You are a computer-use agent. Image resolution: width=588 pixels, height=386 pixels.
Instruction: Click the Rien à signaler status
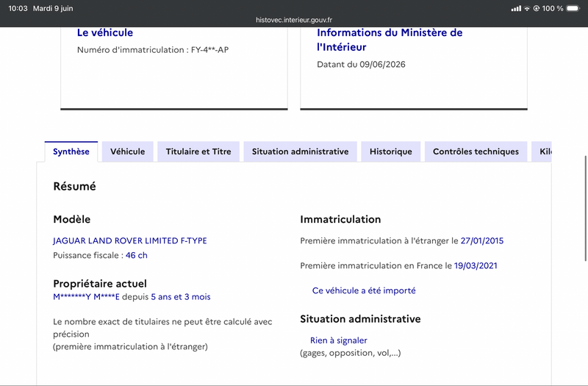[339, 340]
